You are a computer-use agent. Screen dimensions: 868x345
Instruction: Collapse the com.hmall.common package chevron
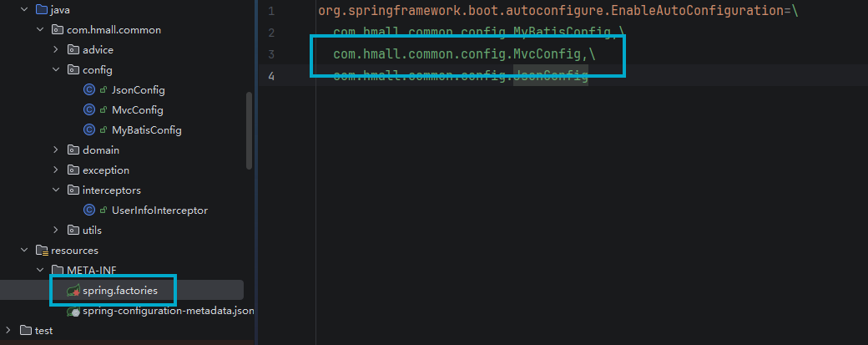[40, 30]
